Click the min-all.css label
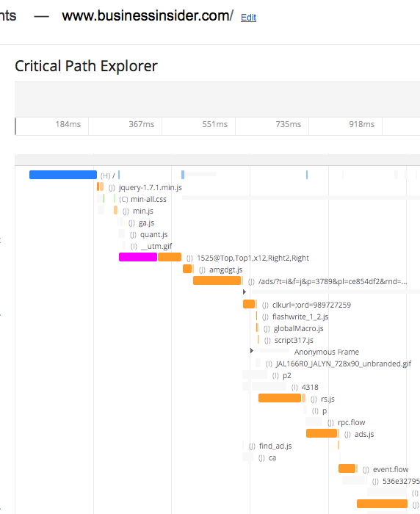Viewport: 420px width, 514px height. (148, 199)
